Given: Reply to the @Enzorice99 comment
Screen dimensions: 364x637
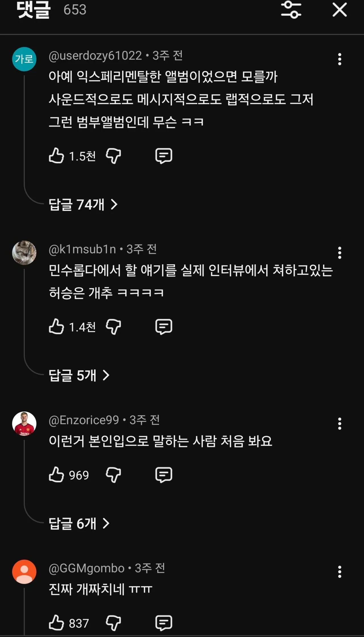Looking at the screenshot, I should [x=164, y=475].
